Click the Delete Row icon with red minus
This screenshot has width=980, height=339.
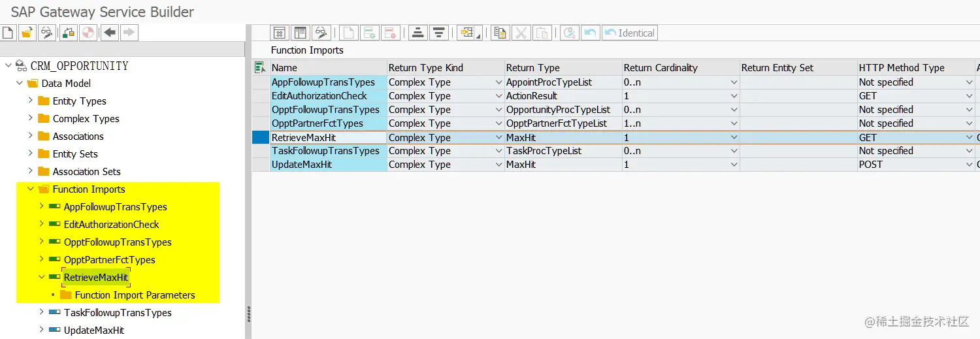point(391,33)
